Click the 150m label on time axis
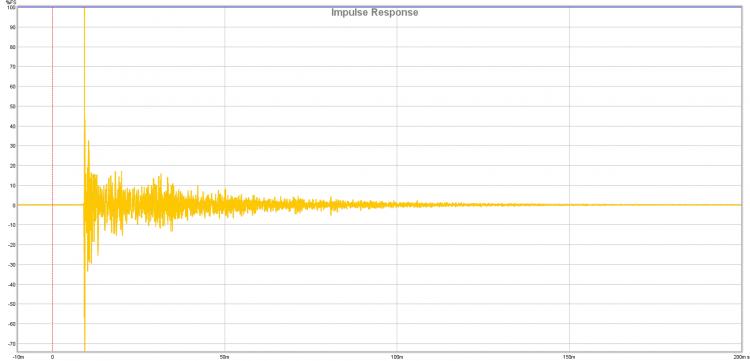Screen dimensions: 750x361 coord(569,357)
